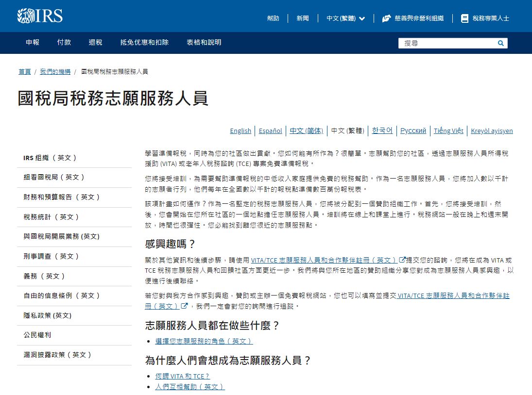Click the 為什麼人們會想成為志願服務人員？ heading

[x=228, y=360]
